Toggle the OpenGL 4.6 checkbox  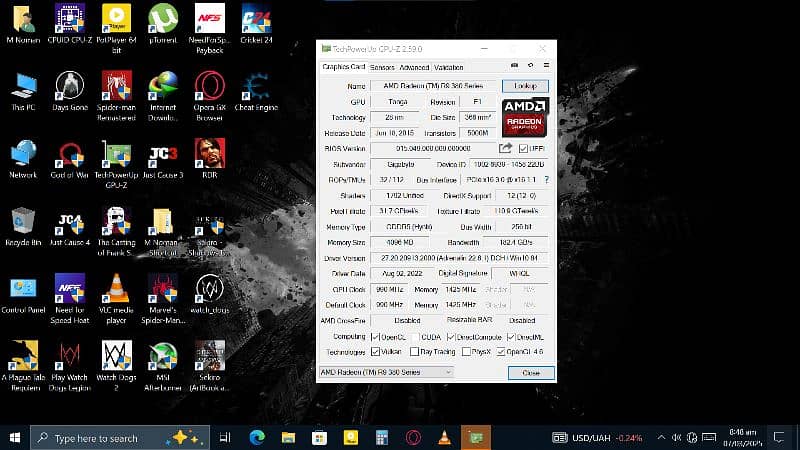pos(501,352)
